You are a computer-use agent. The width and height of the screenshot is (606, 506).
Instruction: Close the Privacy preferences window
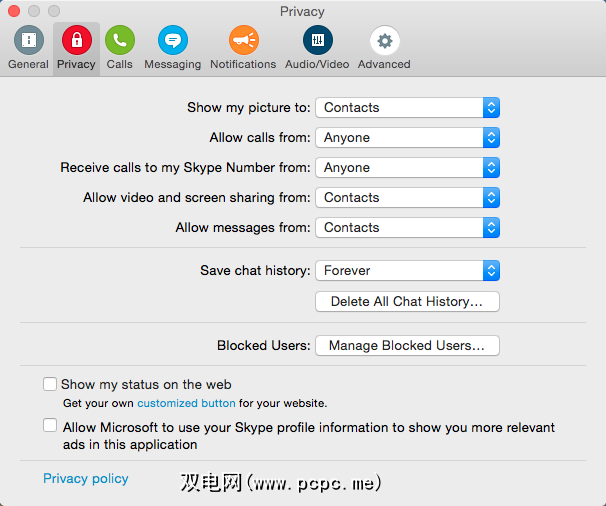pyautogui.click(x=14, y=11)
